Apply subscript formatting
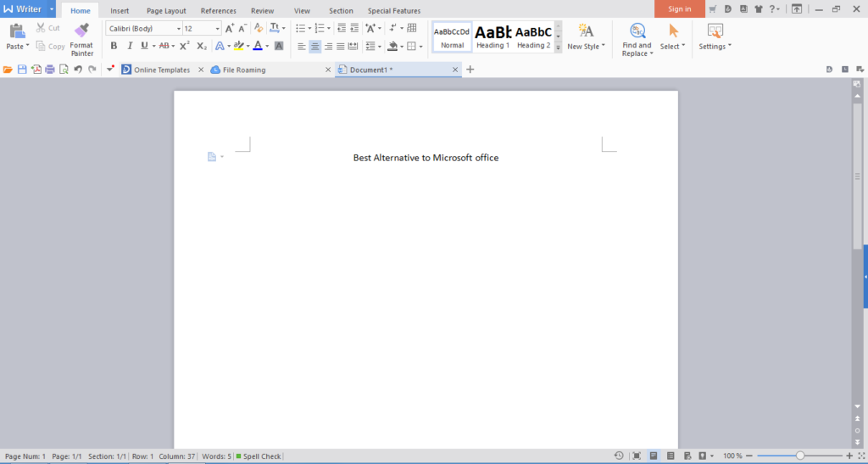The image size is (868, 464). pyautogui.click(x=202, y=46)
